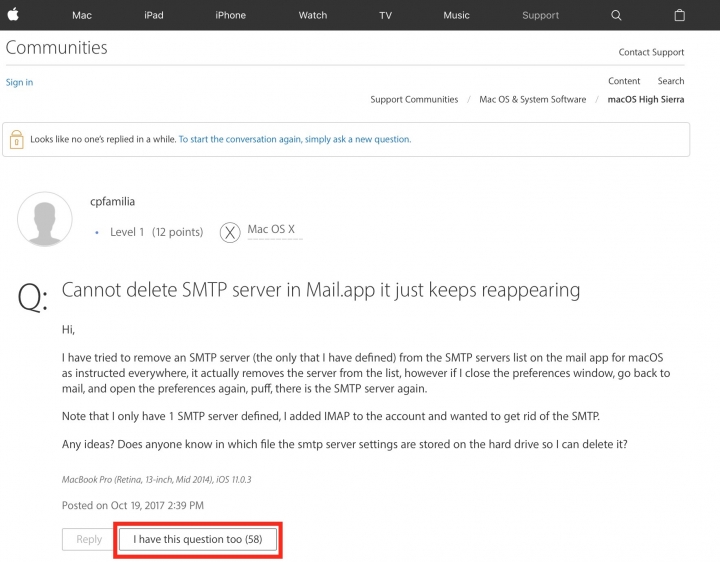
Task: Click the 'Note that I only have' paragraph
Action: 331,416
